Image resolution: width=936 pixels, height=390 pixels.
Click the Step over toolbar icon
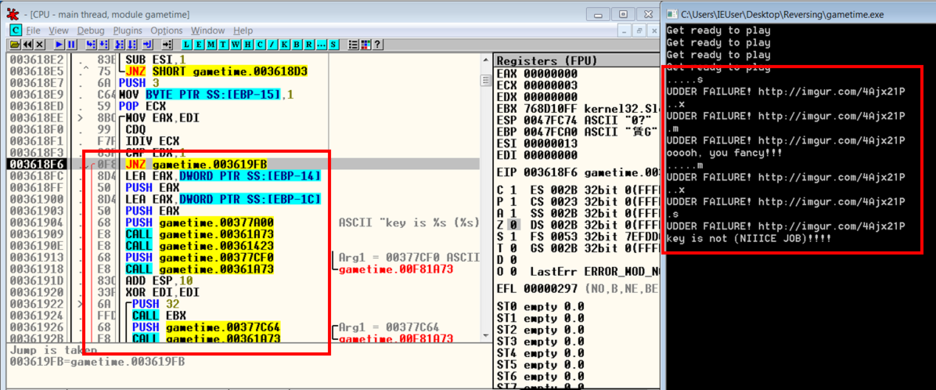click(x=103, y=44)
